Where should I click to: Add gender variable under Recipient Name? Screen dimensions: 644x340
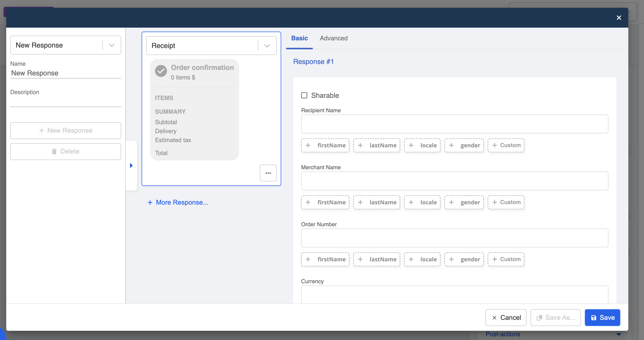(x=464, y=145)
